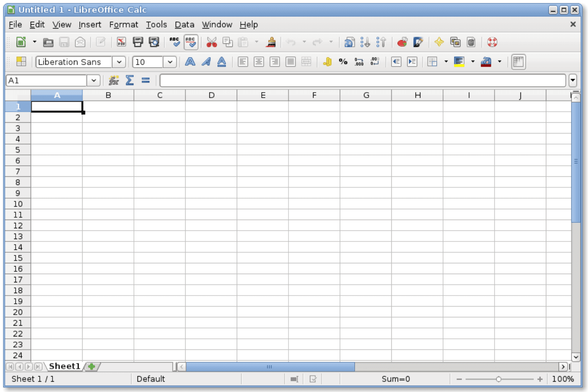Expand the font size 10 dropdown
This screenshot has height=392, width=588.
170,62
